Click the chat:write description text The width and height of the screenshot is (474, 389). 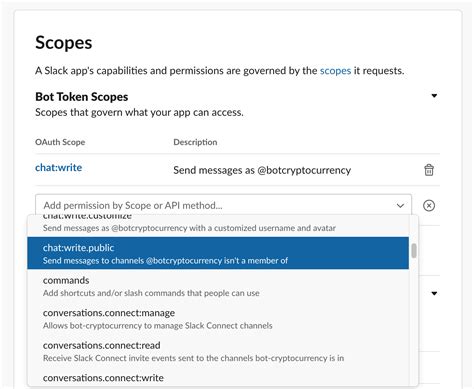262,170
